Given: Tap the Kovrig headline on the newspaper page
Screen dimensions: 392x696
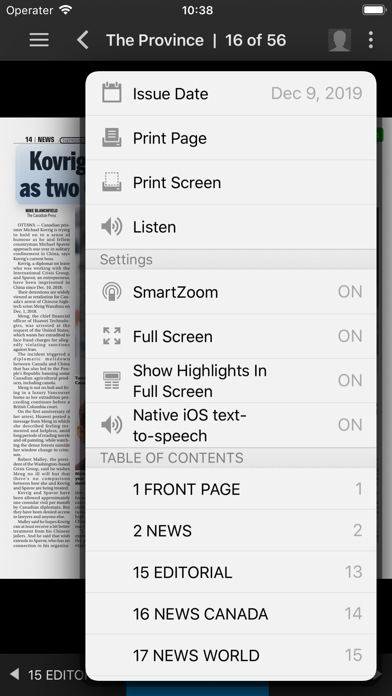Looking at the screenshot, I should (52, 175).
